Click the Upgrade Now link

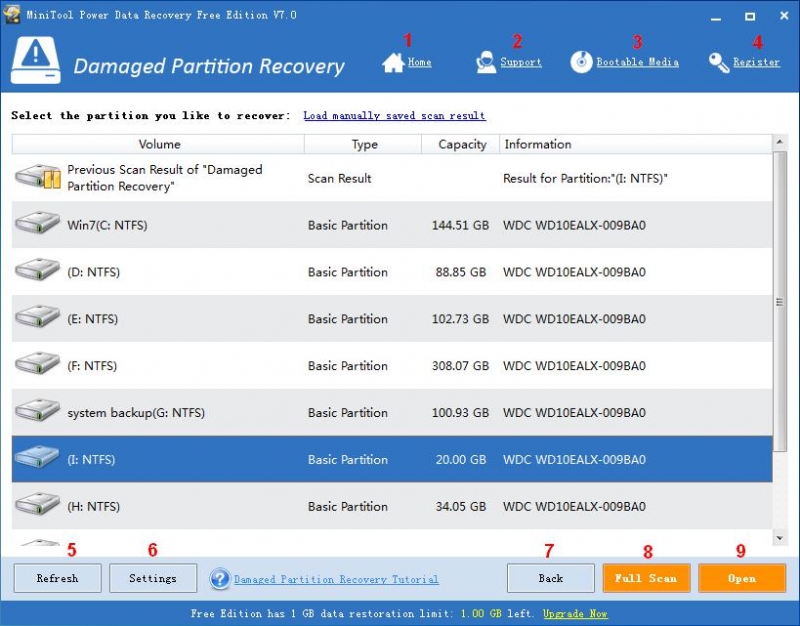575,613
